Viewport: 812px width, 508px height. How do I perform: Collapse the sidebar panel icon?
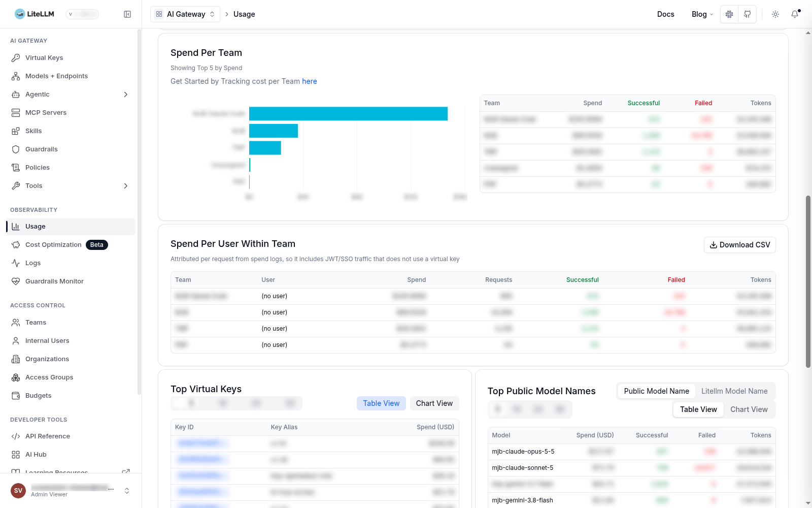[x=127, y=14]
